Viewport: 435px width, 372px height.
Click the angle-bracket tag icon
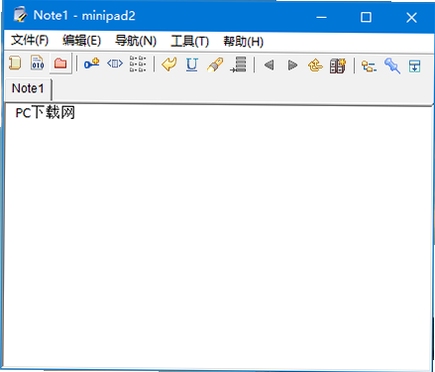[x=115, y=63]
